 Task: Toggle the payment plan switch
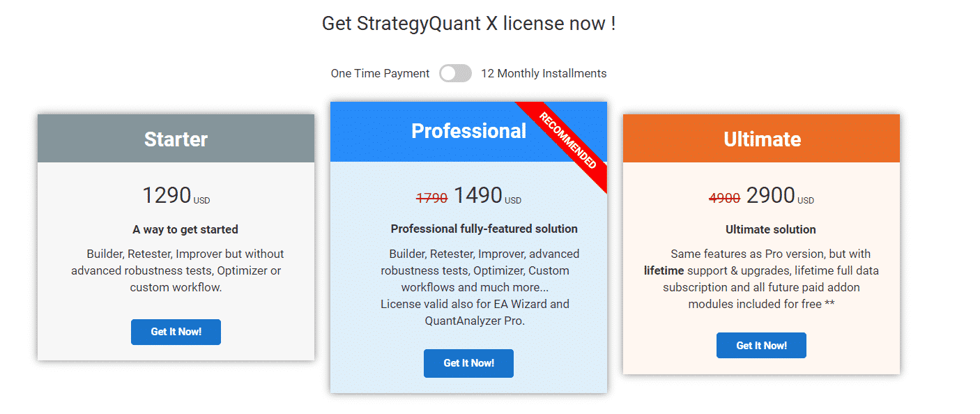pos(455,73)
